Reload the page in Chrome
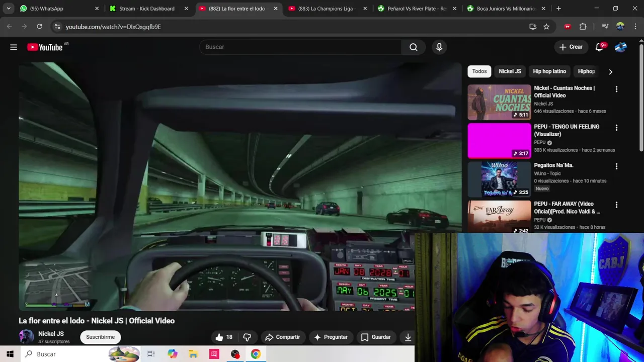This screenshot has height=362, width=644. pyautogui.click(x=39, y=27)
